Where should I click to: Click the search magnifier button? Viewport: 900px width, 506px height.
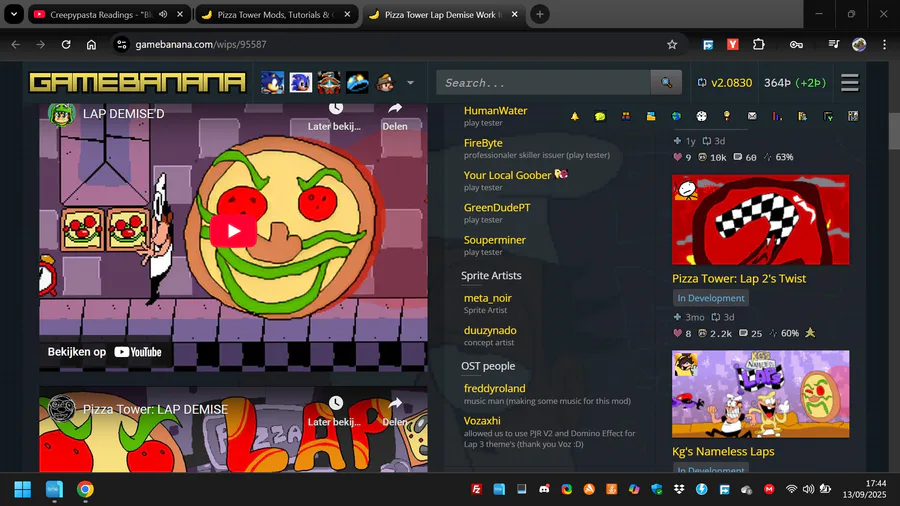coord(666,83)
